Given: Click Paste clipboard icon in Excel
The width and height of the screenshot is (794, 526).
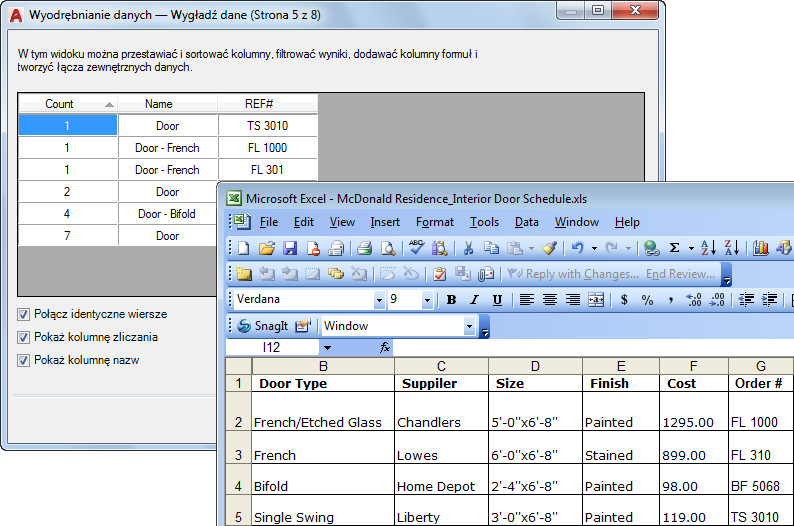Looking at the screenshot, I should coord(515,248).
